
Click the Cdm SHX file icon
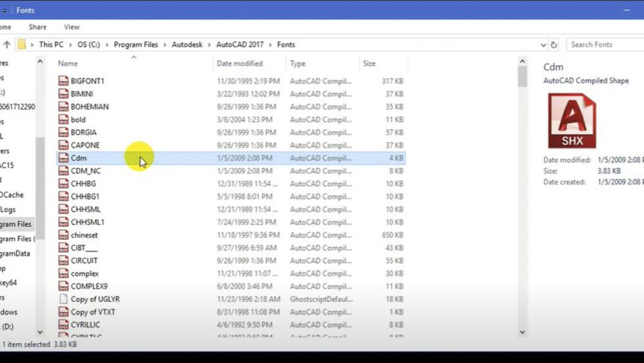(63, 158)
